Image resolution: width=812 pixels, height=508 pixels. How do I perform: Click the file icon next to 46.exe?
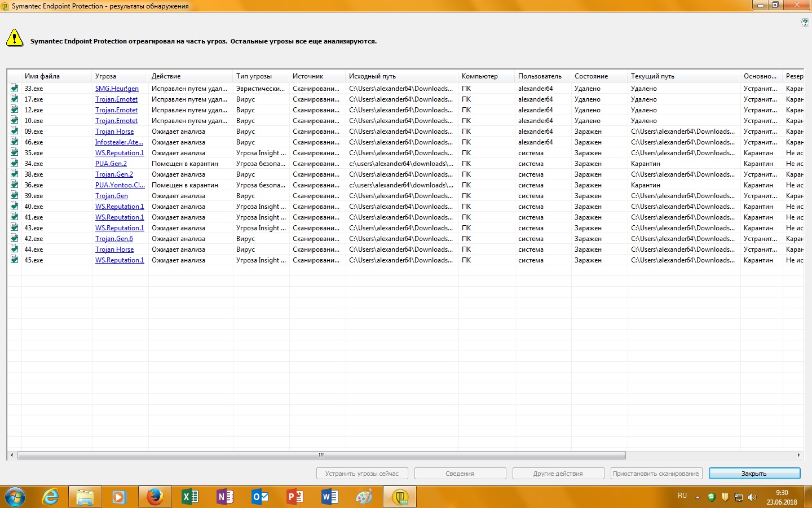click(14, 142)
